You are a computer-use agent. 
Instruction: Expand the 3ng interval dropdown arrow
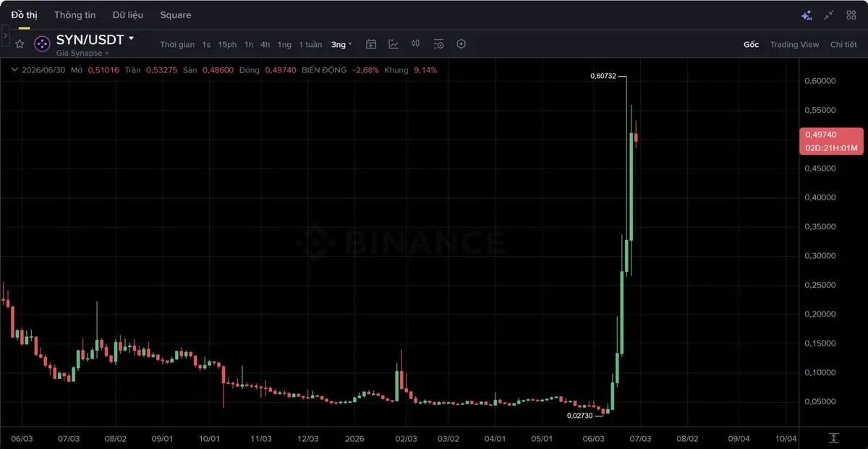[x=350, y=44]
